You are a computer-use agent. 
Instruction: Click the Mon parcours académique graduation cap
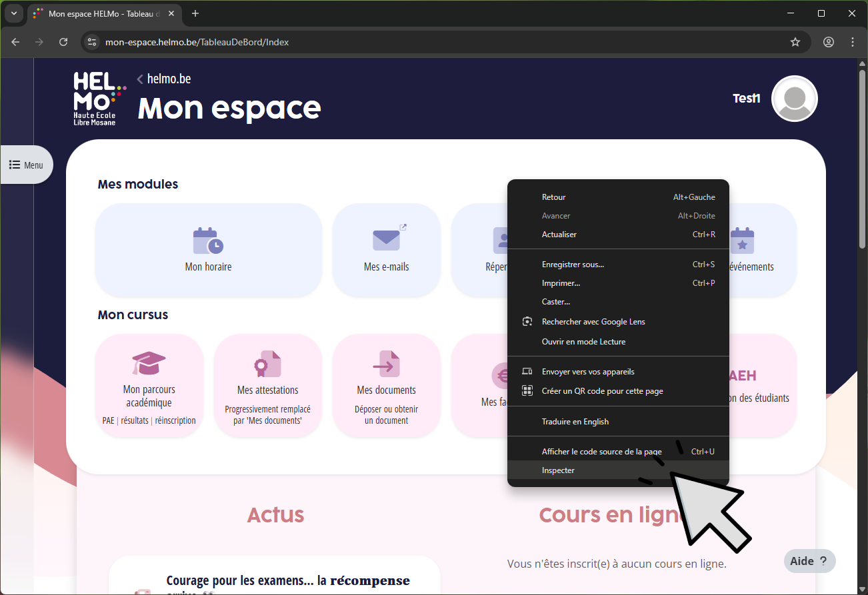149,364
